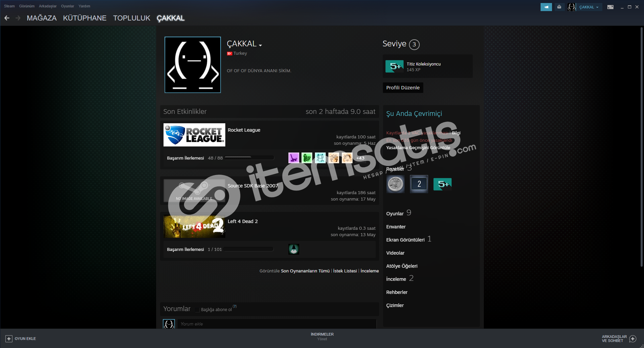Open the subscription help question mark
This screenshot has height=348, width=644.
(235, 306)
